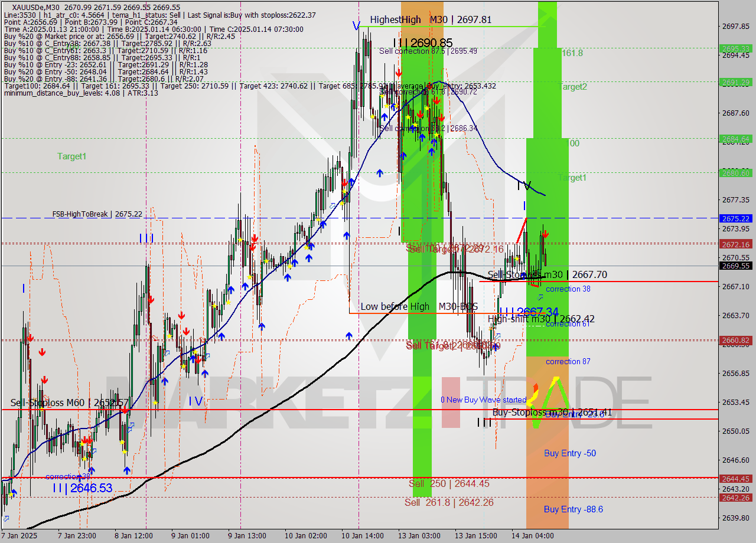Click the Sell-Stoploss M60 label
This screenshot has height=543, width=756.
pyautogui.click(x=70, y=403)
